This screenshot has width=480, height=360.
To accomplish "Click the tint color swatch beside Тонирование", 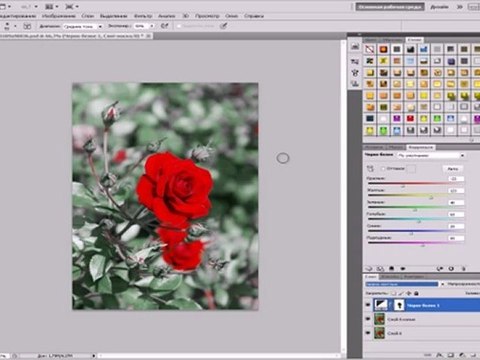I will coord(412,169).
